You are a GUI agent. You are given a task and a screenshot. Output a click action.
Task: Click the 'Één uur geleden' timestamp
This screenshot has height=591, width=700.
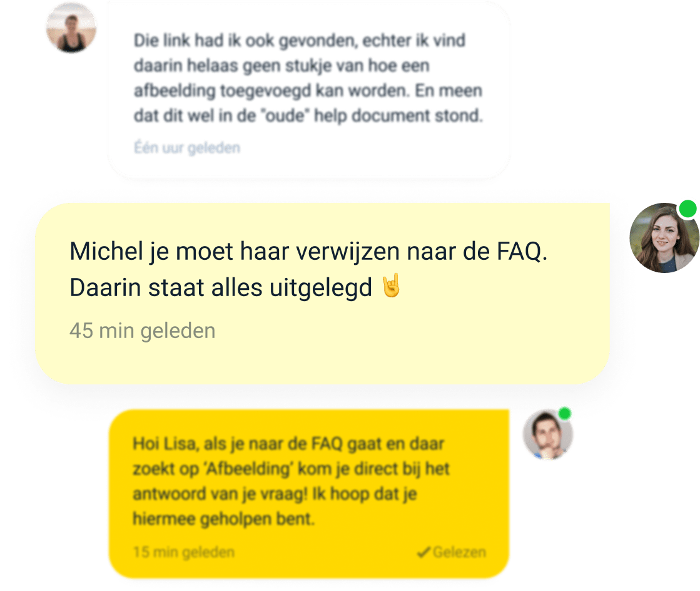pos(187,147)
